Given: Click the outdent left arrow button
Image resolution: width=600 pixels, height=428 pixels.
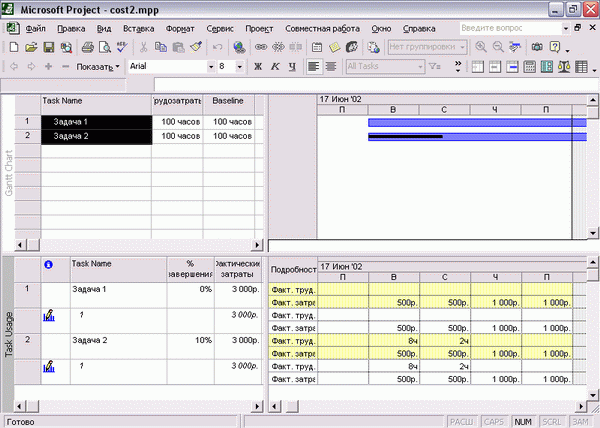Looking at the screenshot, I should pos(14,67).
